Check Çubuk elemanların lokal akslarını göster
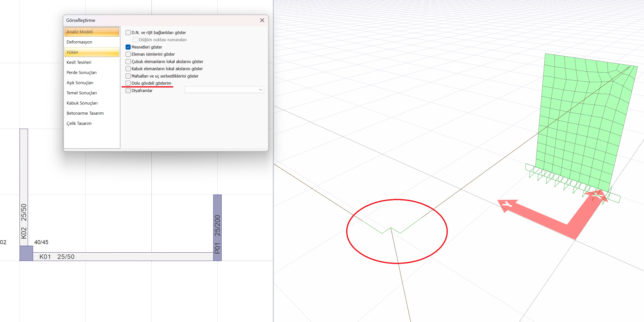This screenshot has width=644, height=322. coord(128,62)
